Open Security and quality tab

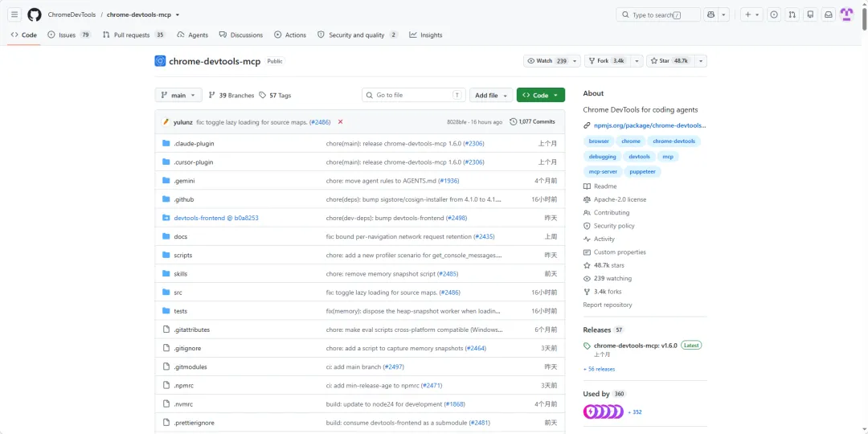(x=358, y=35)
